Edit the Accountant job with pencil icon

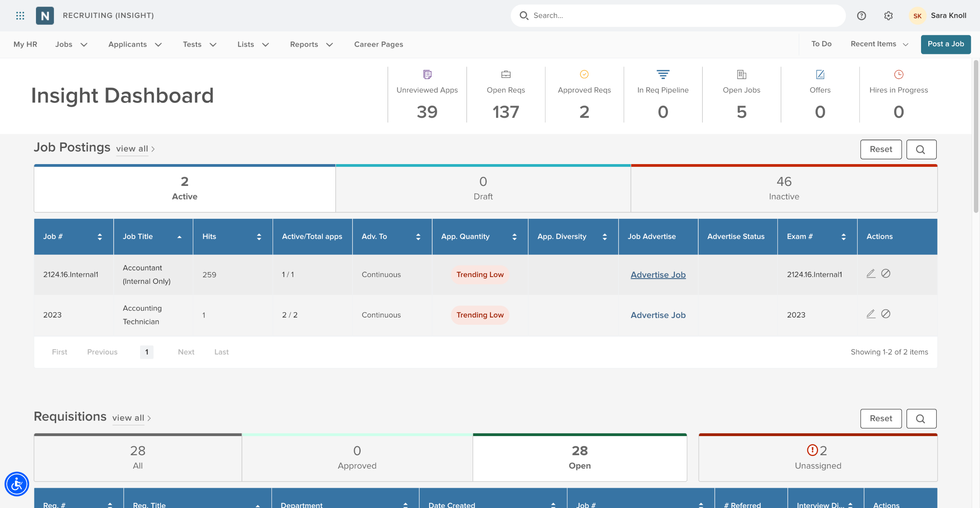[871, 274]
